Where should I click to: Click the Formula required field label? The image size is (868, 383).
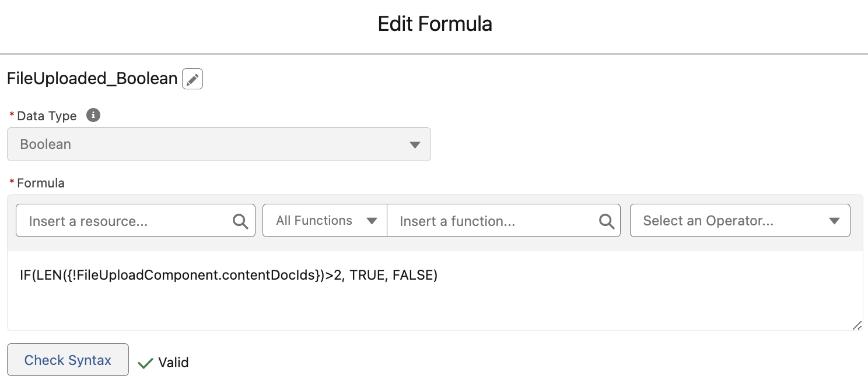(x=40, y=183)
